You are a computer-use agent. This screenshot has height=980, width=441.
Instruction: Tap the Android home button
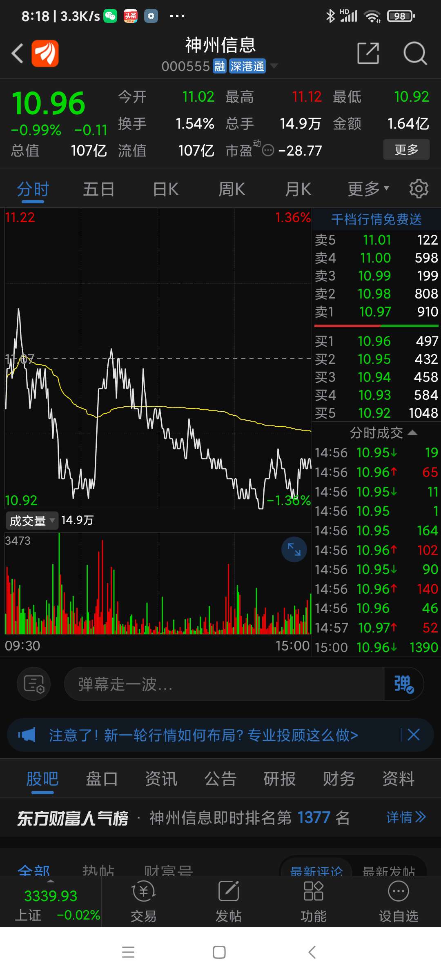click(x=219, y=952)
